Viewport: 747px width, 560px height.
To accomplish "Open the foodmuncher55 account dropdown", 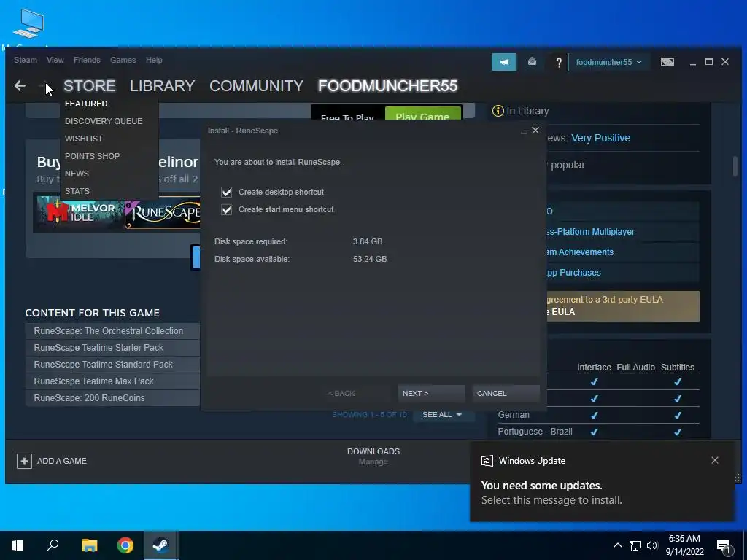I will pyautogui.click(x=608, y=63).
